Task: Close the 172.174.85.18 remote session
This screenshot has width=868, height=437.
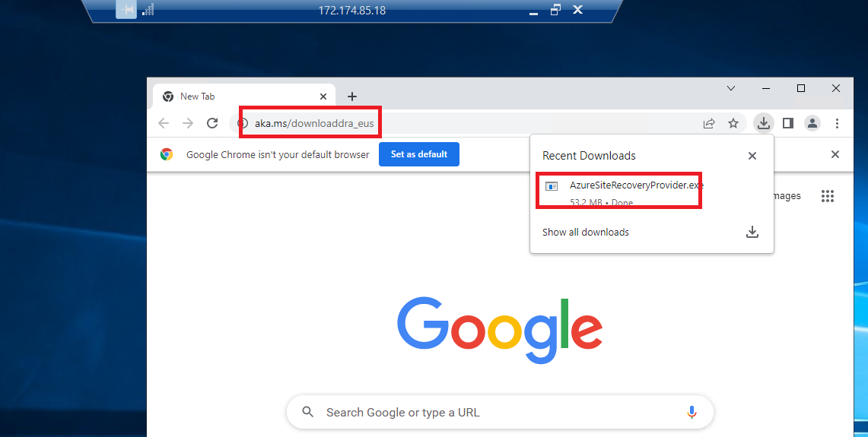Action: click(x=577, y=9)
